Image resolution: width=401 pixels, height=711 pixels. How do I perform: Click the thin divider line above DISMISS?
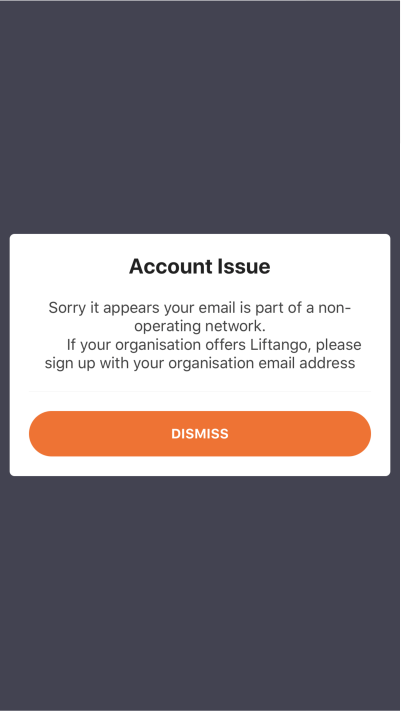point(200,391)
